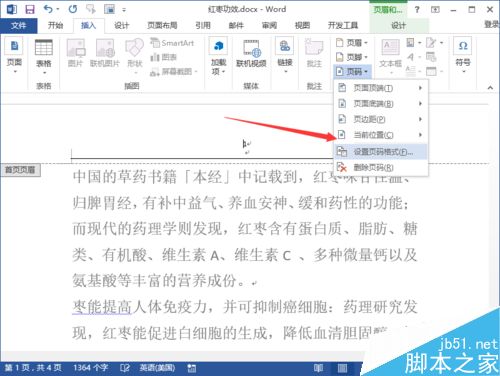
Task: Expand the 页面顶端 submenu
Action: 380,88
